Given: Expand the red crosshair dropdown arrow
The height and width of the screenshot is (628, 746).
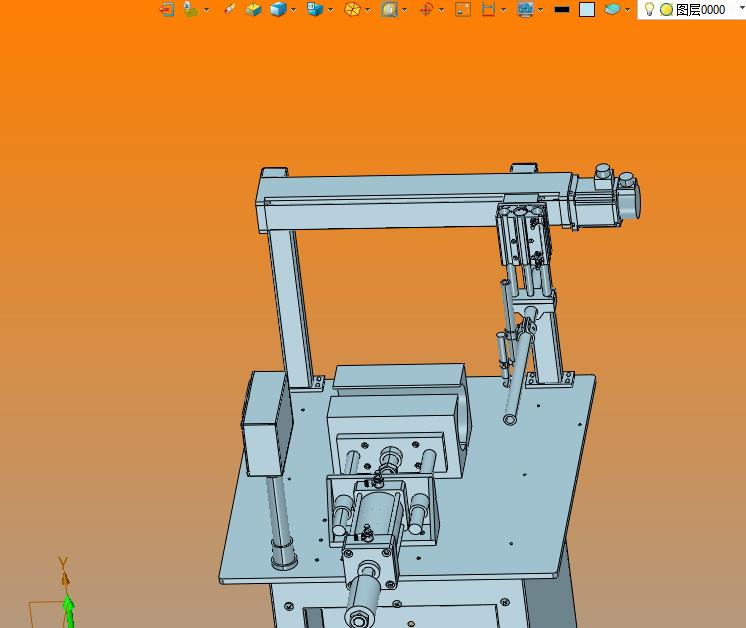Looking at the screenshot, I should click(442, 10).
